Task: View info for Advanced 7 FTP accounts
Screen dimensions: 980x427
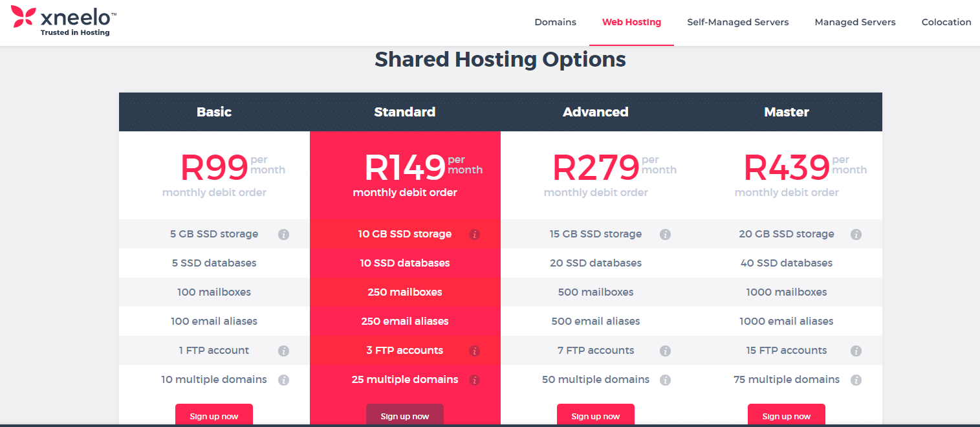Action: [665, 351]
